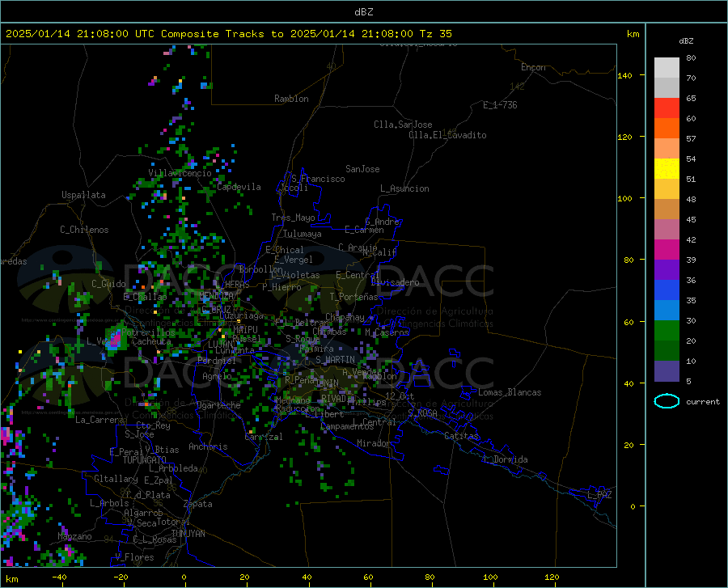Click the 'Cacheuta' label
This screenshot has width=728, height=588.
151,341
